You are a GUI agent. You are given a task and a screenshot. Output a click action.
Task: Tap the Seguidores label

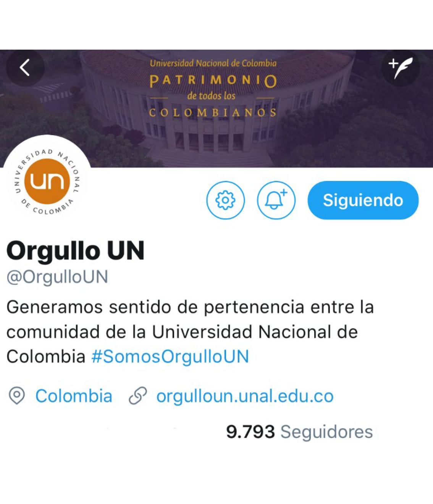coord(326,432)
